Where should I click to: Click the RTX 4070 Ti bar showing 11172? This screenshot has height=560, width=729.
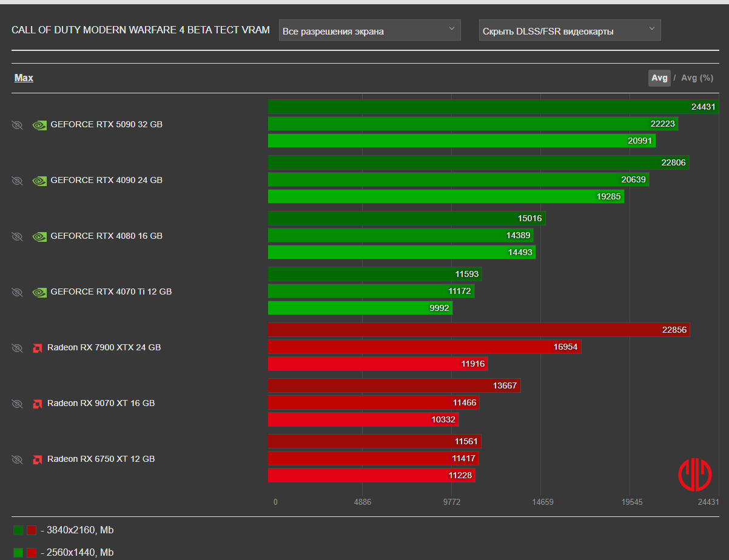371,291
